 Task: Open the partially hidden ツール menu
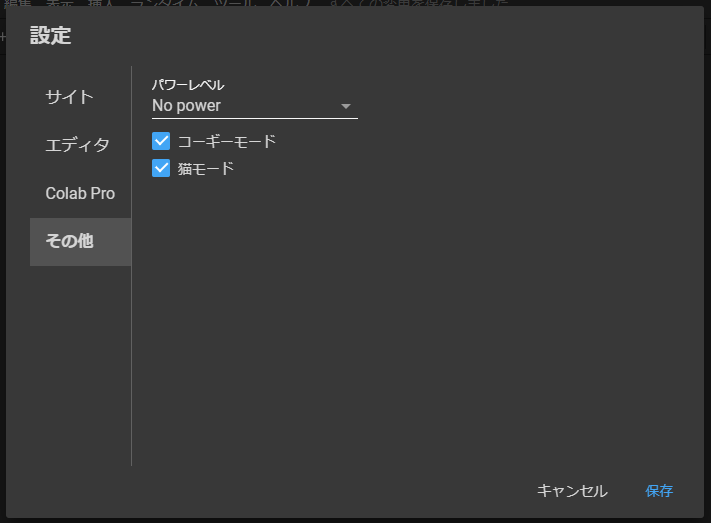point(234,3)
